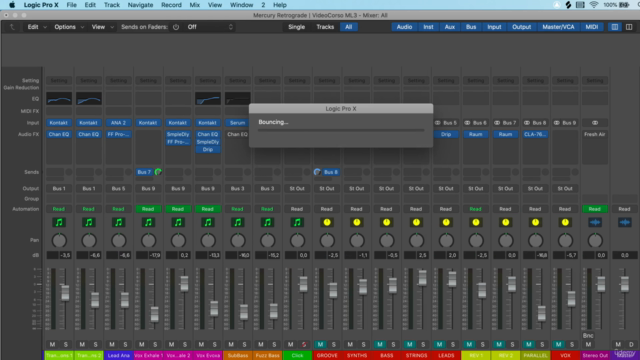640x360 pixels.
Task: Open Read automation mode on Stereo Out
Action: [x=595, y=209]
